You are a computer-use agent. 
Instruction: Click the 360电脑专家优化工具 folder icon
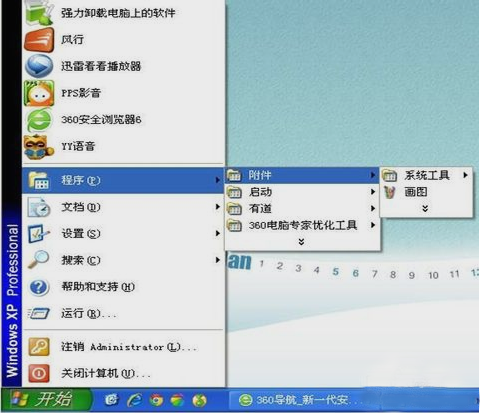(x=234, y=225)
